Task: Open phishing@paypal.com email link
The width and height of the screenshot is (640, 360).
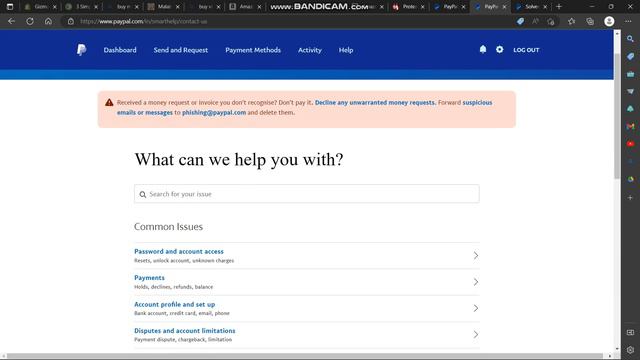Action: (214, 112)
